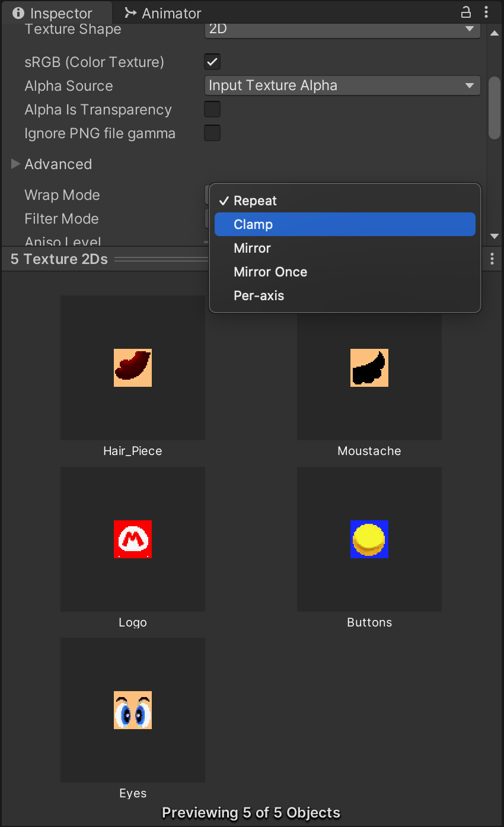
Task: Open preview panel kebab menu
Action: [x=492, y=259]
